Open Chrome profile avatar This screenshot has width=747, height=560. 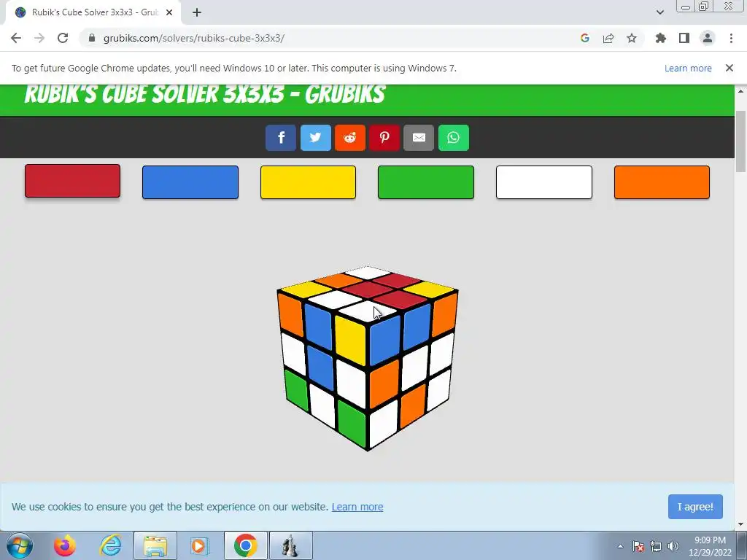point(708,38)
